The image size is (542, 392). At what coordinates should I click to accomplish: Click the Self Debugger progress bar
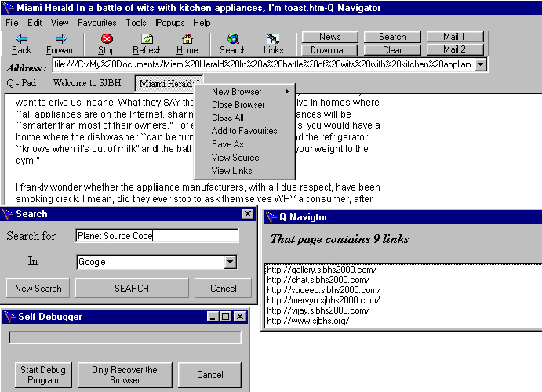click(125, 338)
